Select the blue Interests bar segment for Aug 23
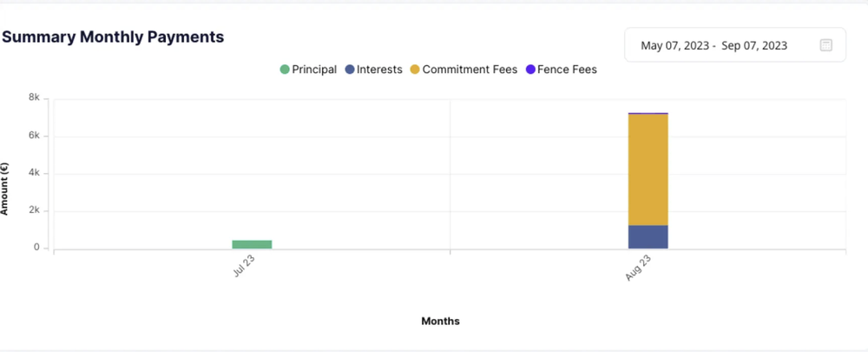This screenshot has height=352, width=868. tap(648, 237)
